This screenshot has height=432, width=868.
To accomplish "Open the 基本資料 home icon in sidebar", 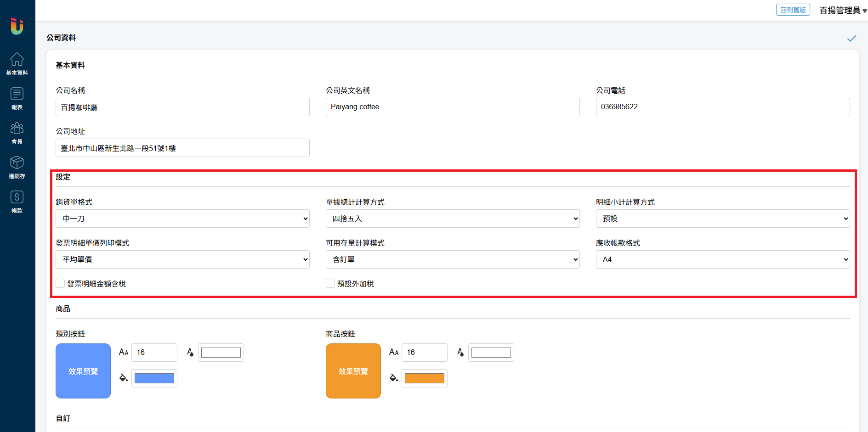I will (17, 60).
